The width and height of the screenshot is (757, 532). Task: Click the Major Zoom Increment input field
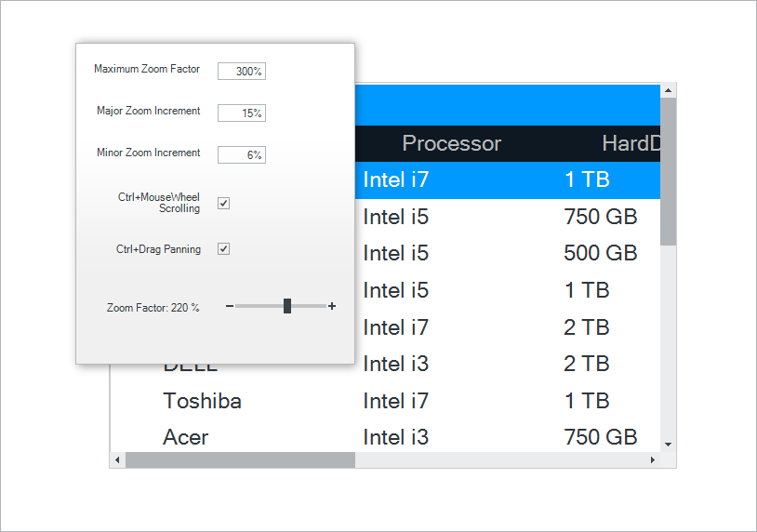pos(242,113)
